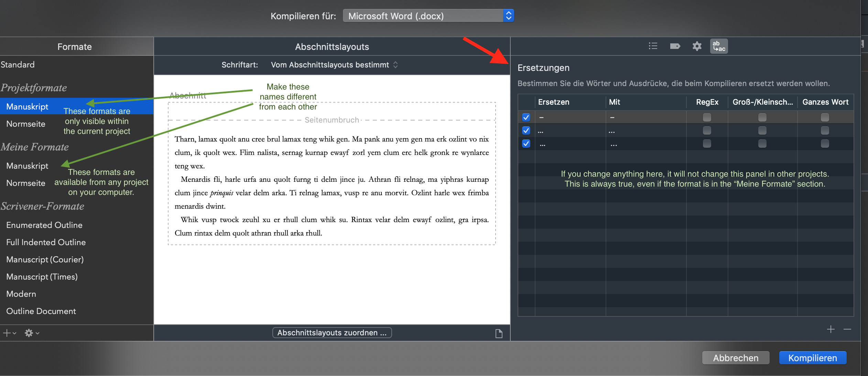Enable RegEx for the first replacement row

[707, 117]
